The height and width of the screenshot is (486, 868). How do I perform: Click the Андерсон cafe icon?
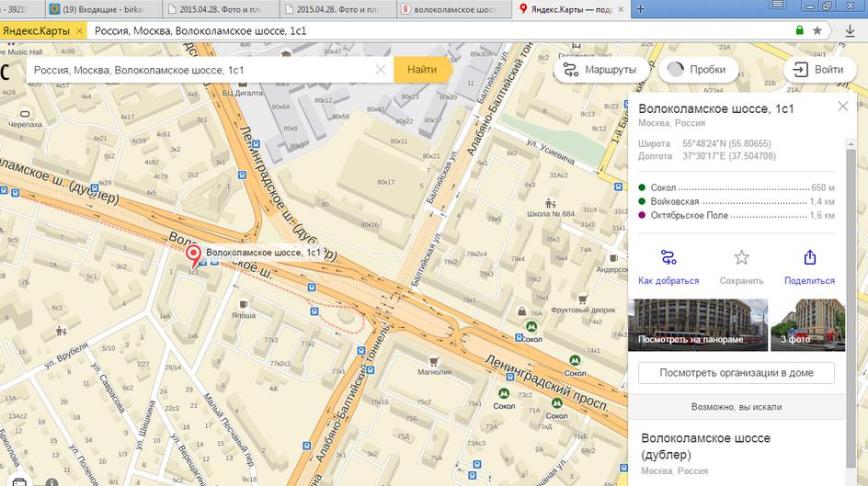(613, 257)
